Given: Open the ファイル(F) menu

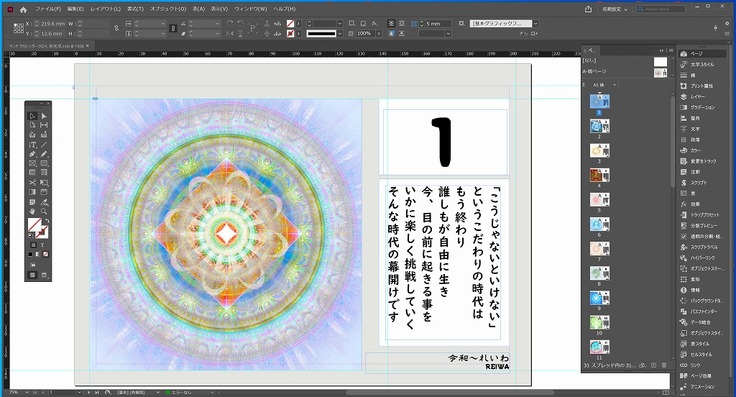Looking at the screenshot, I should point(48,9).
